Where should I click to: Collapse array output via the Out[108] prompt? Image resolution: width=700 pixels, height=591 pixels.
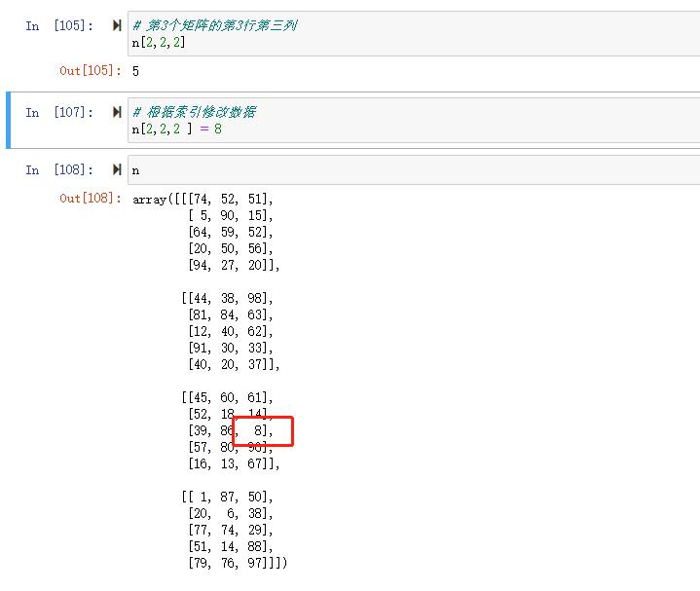click(91, 199)
